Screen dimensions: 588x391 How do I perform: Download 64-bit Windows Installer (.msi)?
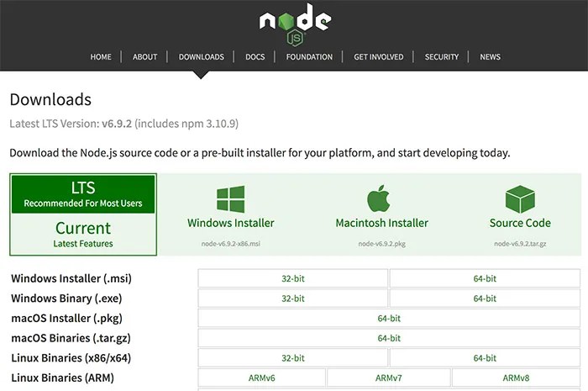tap(485, 278)
